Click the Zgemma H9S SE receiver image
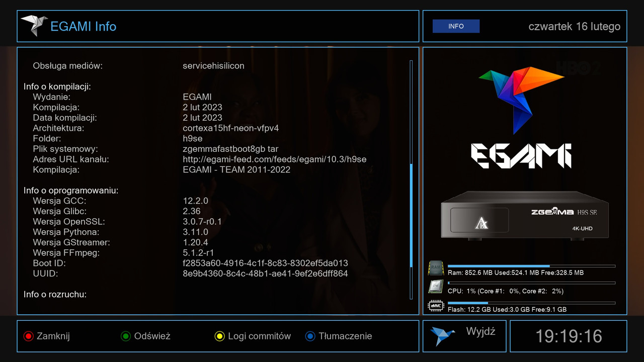Screen dimensions: 644x362 [x=525, y=215]
